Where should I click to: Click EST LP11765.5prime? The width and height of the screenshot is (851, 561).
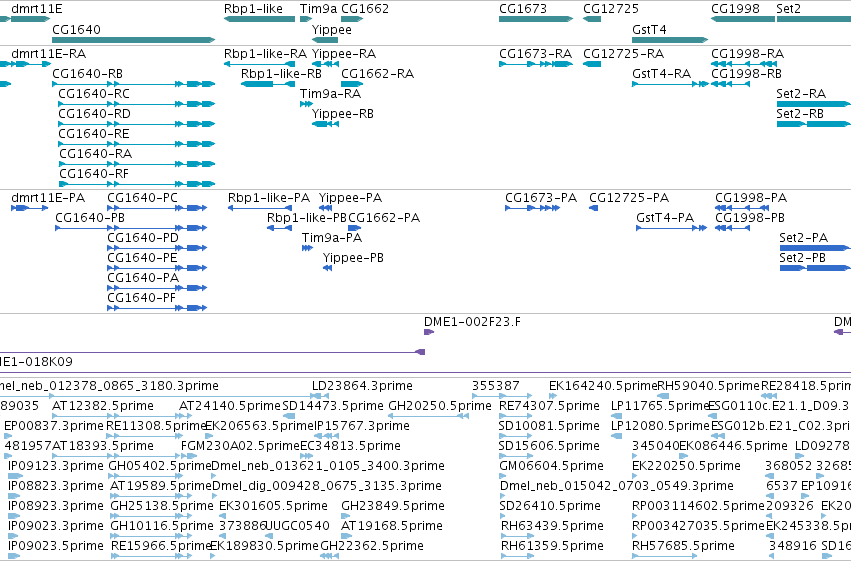point(661,406)
